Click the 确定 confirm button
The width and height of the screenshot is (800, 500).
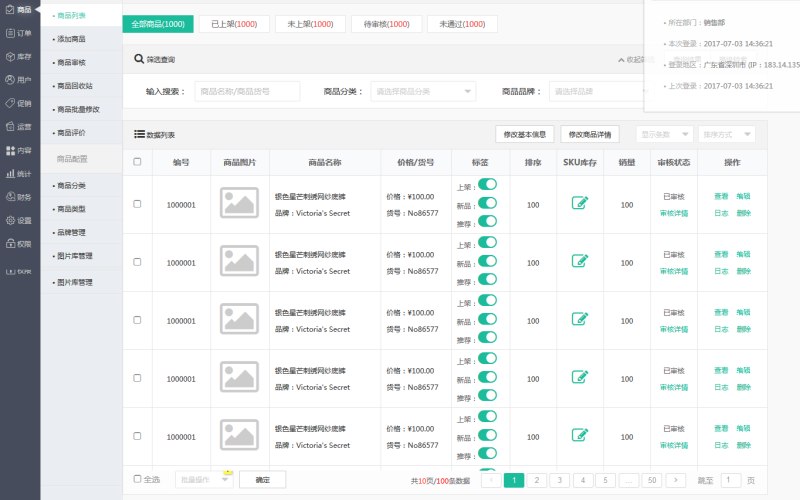point(263,480)
